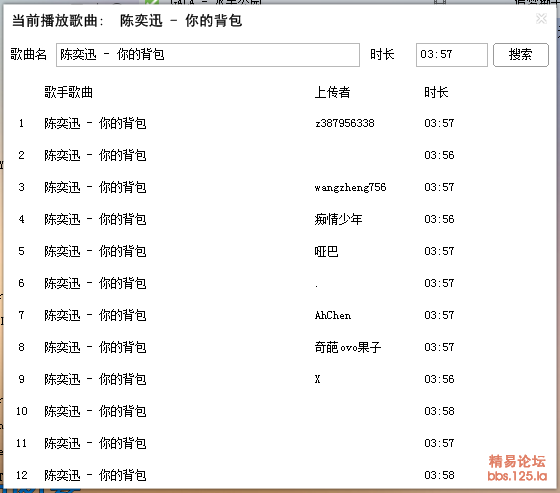Select result row 4 陈奕迅 - 你的背包

tap(279, 219)
